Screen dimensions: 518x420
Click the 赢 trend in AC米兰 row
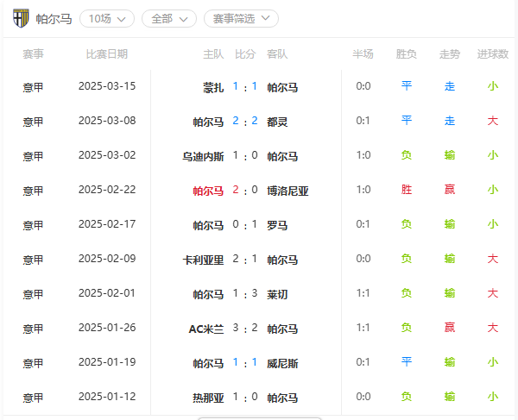click(450, 328)
